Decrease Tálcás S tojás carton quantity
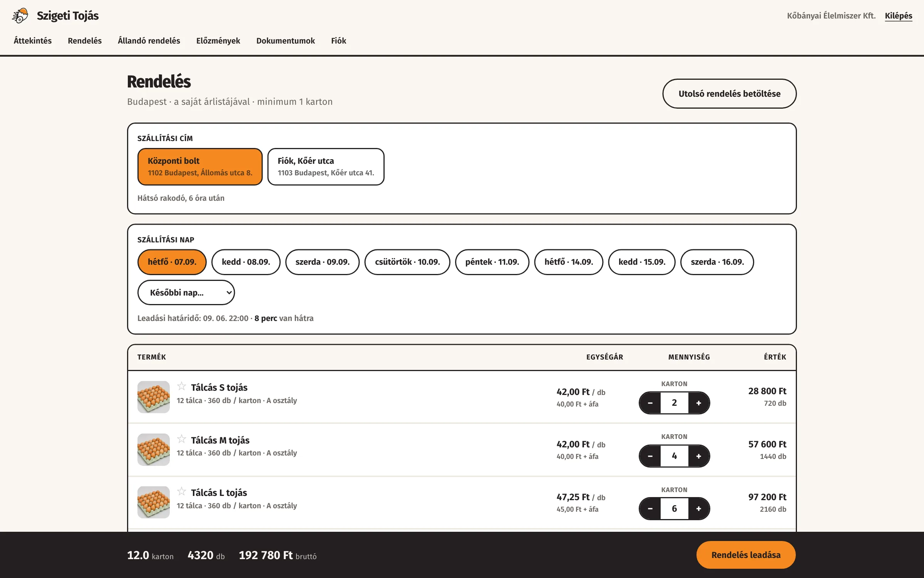Viewport: 924px width, 578px height. [x=650, y=403]
